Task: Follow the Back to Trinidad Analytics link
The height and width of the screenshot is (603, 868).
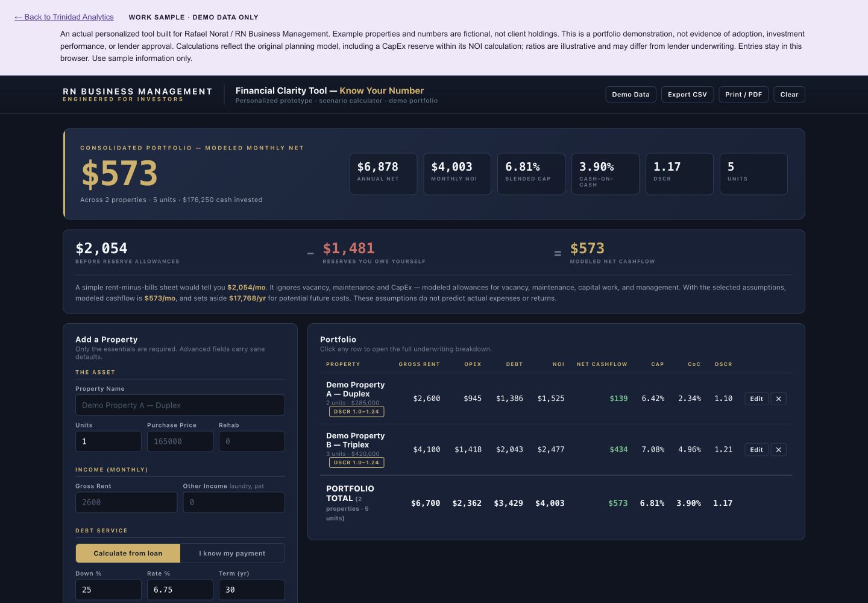Action: click(x=64, y=17)
